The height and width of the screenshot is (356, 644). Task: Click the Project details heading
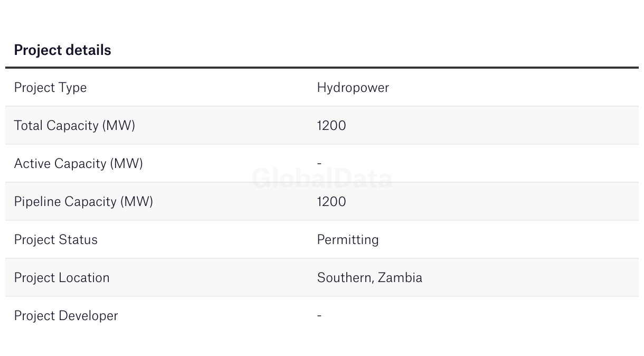(x=62, y=50)
